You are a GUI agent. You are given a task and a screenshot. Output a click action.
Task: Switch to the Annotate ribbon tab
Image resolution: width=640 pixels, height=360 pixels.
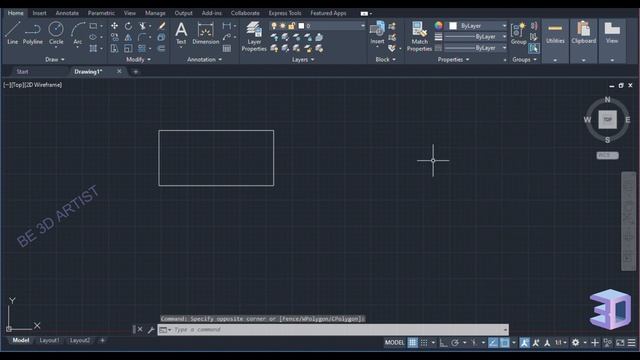coord(67,13)
